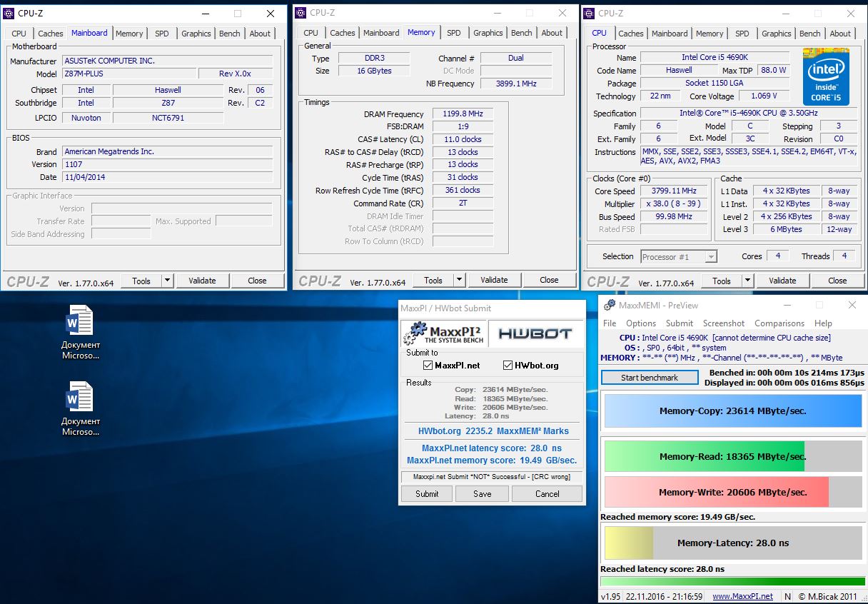Click Validate in Memory CPU-Z window
Image resolution: width=868 pixels, height=604 pixels.
(494, 280)
